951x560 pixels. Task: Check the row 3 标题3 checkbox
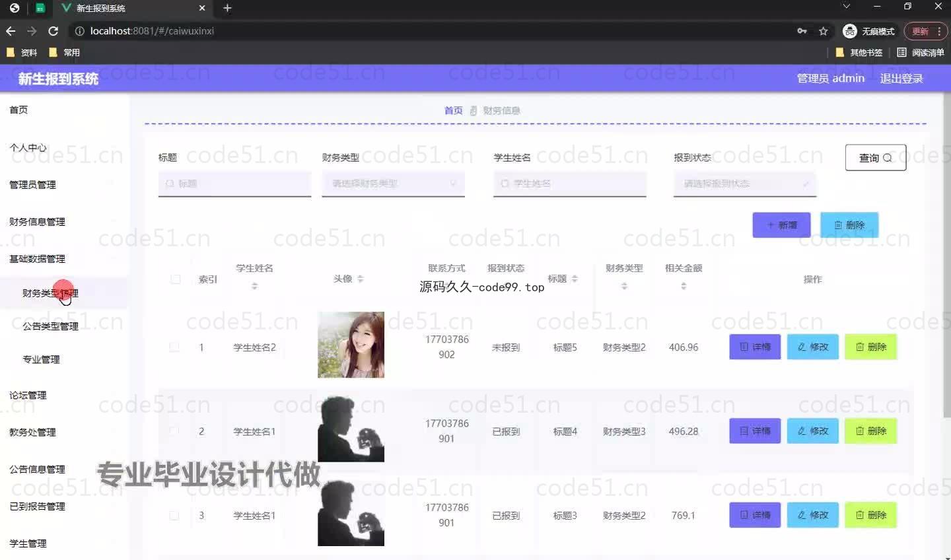174,515
